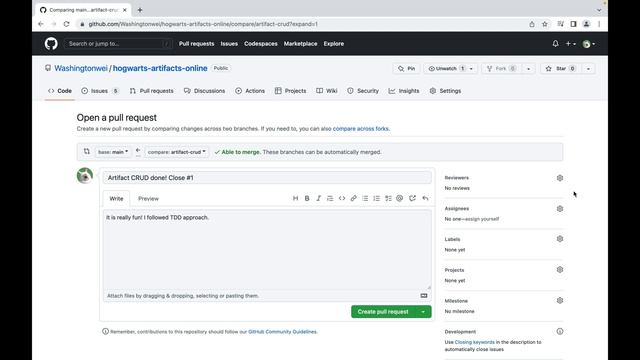Open the Assignees gear settings
This screenshot has height=360, width=640.
pyautogui.click(x=560, y=209)
